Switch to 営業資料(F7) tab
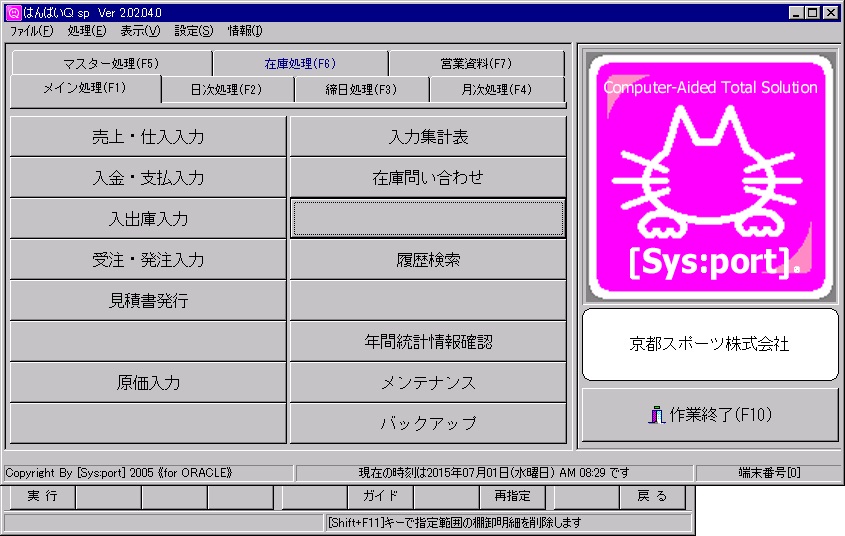Viewport: 845px width, 536px height. [476, 64]
